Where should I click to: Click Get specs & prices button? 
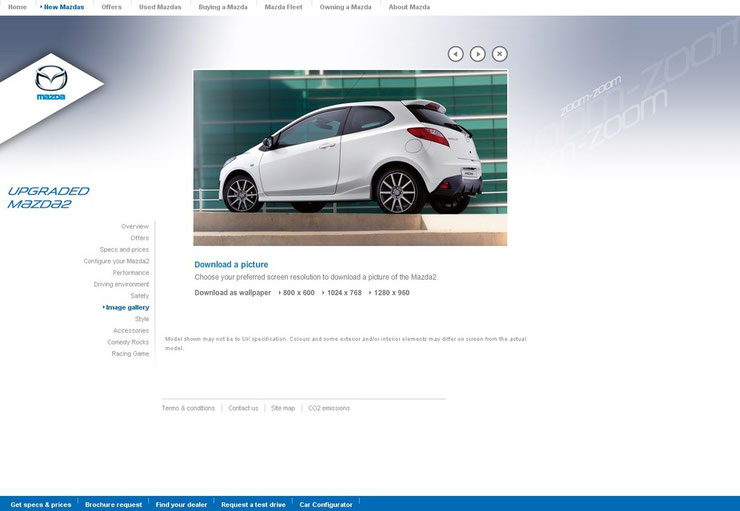(41, 504)
